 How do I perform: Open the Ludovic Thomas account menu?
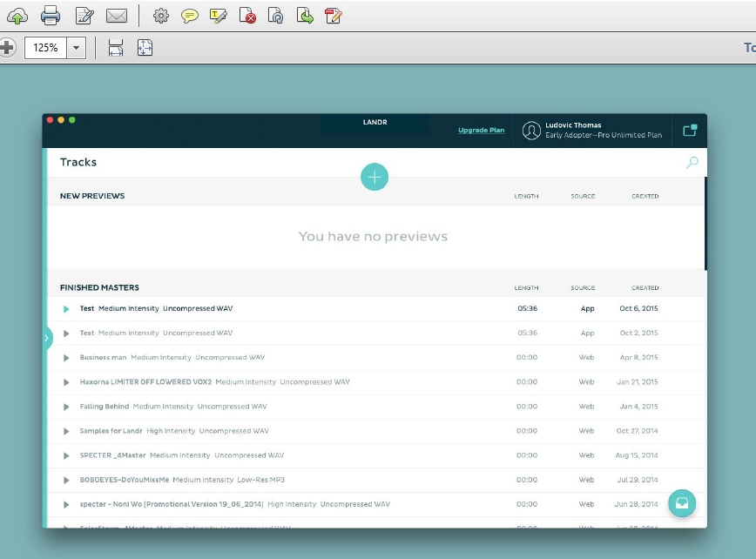(591, 131)
